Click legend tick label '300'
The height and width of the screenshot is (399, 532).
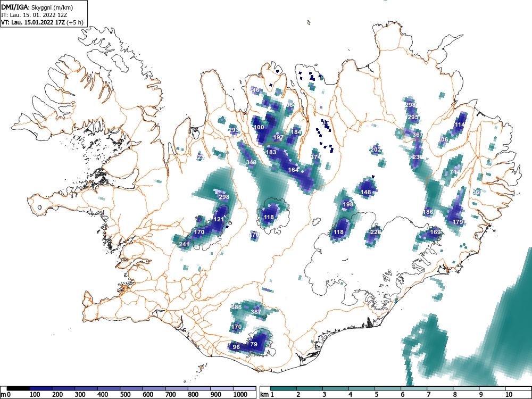click(80, 395)
